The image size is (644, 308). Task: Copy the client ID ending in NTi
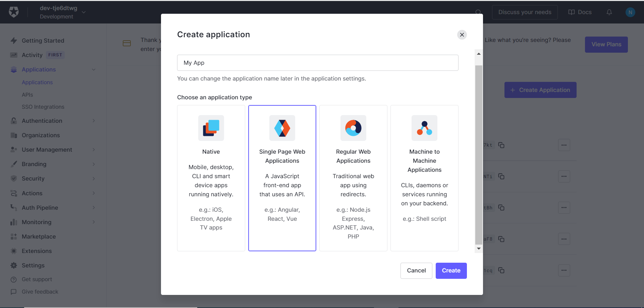tap(501, 176)
